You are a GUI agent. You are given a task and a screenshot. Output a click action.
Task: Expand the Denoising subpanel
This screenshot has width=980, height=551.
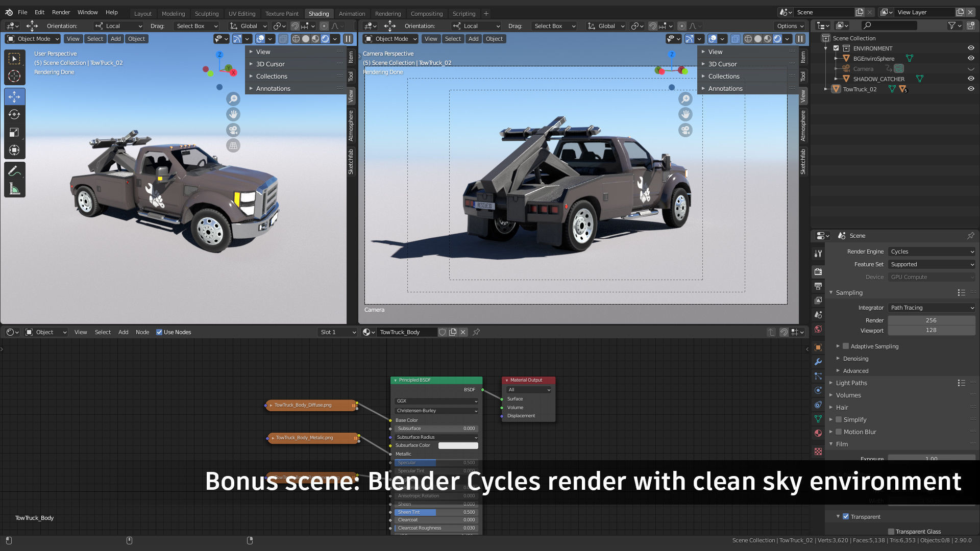pyautogui.click(x=855, y=359)
